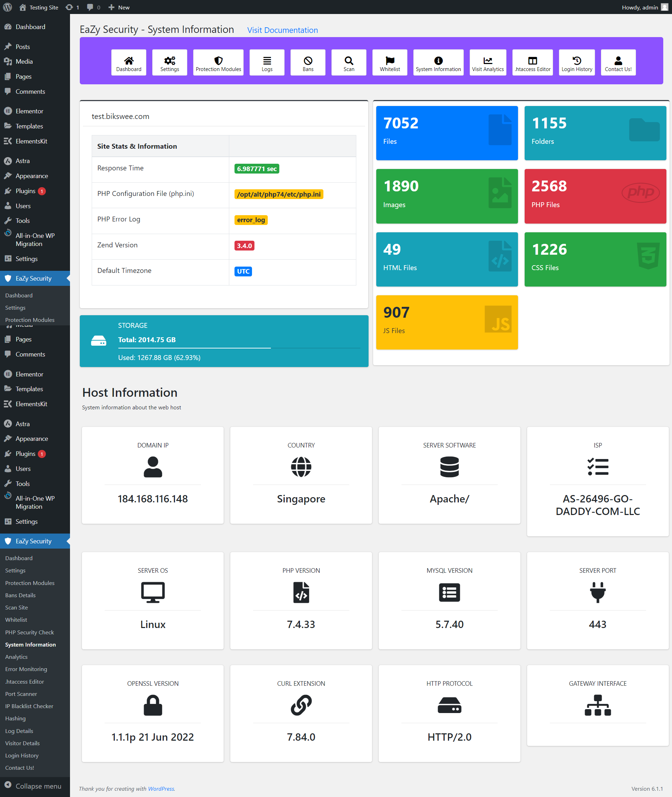The width and height of the screenshot is (672, 797).
Task: Click the yellow 907 JS Files card
Action: [447, 322]
